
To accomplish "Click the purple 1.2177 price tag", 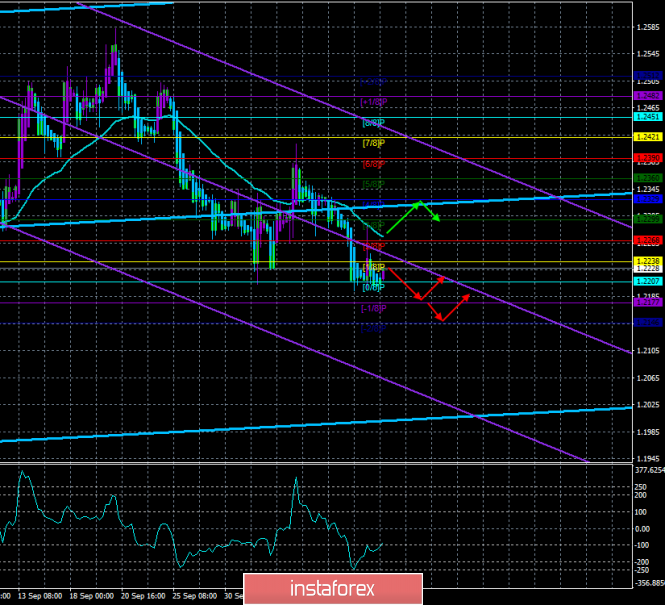I will 647,302.
